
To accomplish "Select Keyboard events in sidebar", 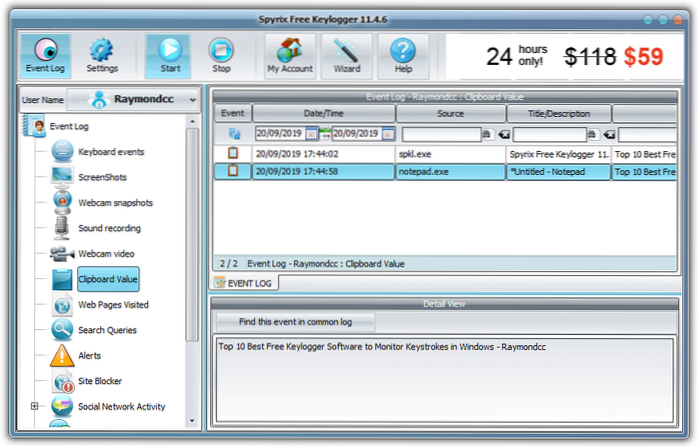I will [111, 152].
